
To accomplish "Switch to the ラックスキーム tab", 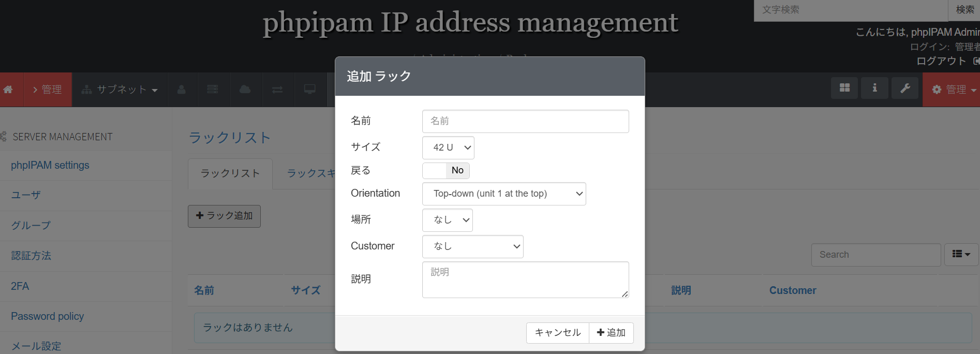I will pos(310,173).
